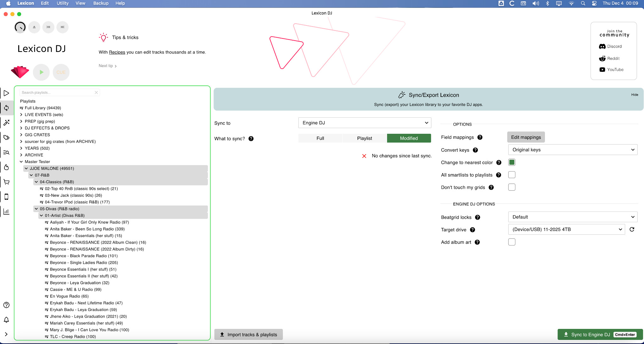Open the Tags sidebar icon

tap(6, 138)
